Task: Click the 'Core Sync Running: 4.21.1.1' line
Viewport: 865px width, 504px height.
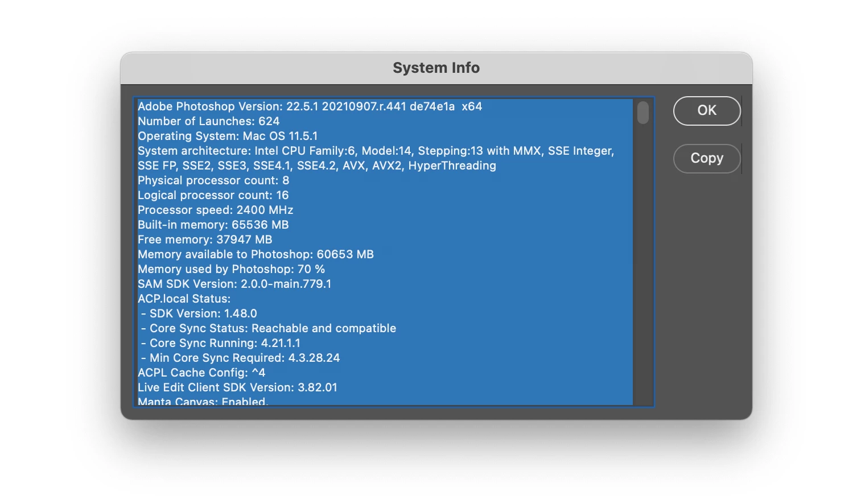Action: coord(220,343)
